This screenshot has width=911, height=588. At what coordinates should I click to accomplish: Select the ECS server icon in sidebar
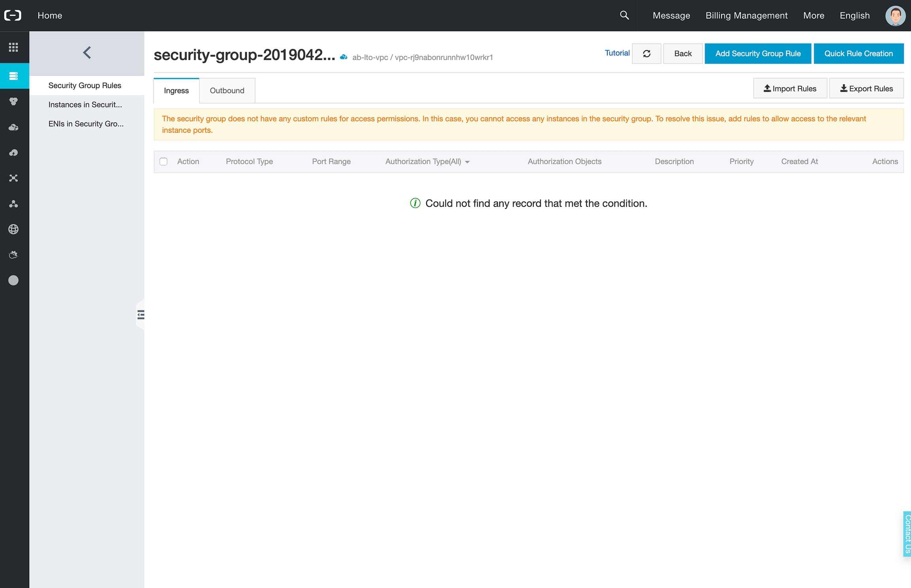coord(13,76)
